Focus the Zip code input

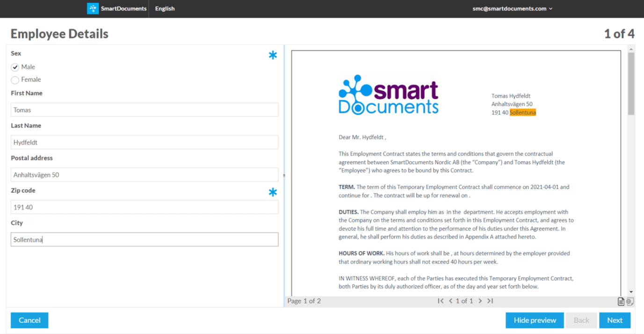[145, 207]
